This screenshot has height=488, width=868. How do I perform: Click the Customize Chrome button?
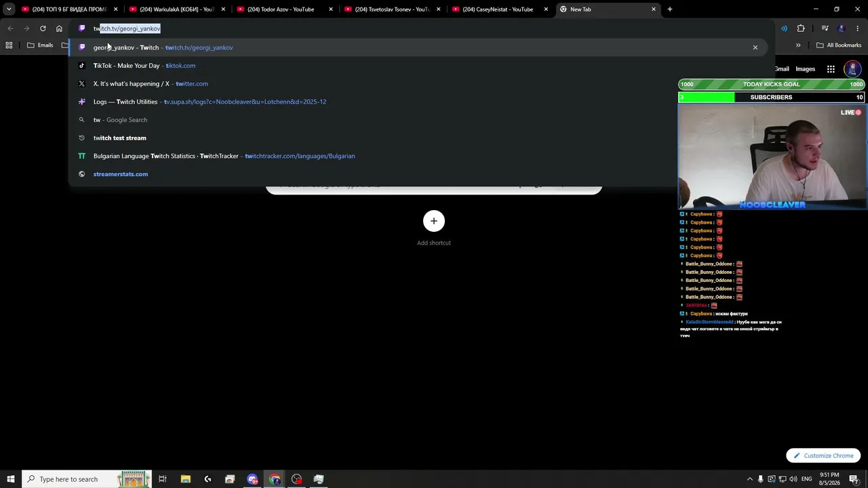(x=823, y=455)
